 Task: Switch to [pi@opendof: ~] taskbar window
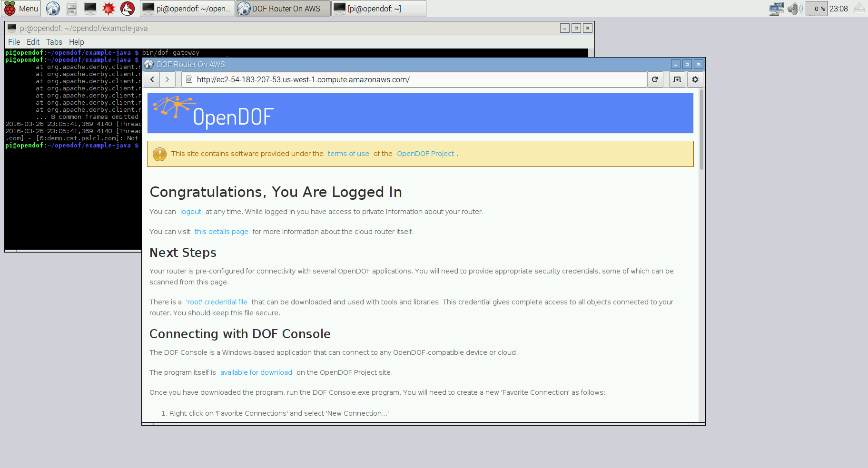click(379, 9)
